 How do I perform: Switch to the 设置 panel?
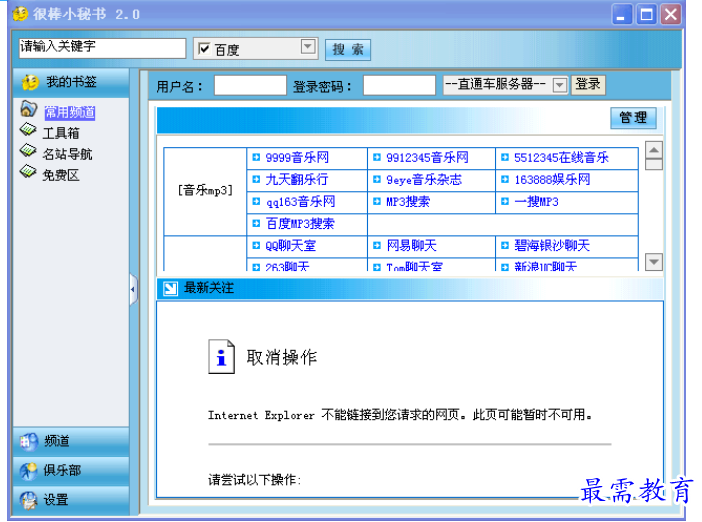coord(71,500)
